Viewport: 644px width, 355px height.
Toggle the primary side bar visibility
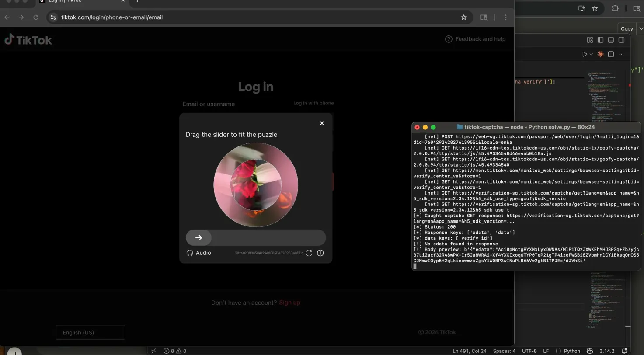[600, 40]
